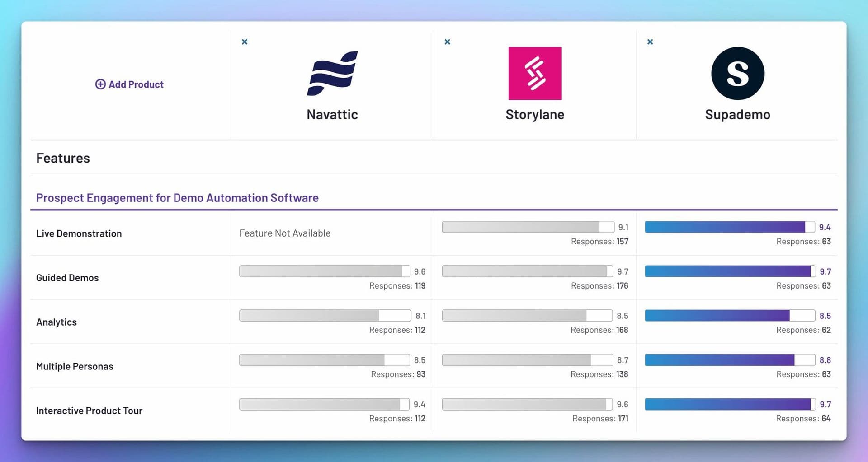
Task: Click Navattic Interactive Product Tour 9.4 bar
Action: point(324,404)
